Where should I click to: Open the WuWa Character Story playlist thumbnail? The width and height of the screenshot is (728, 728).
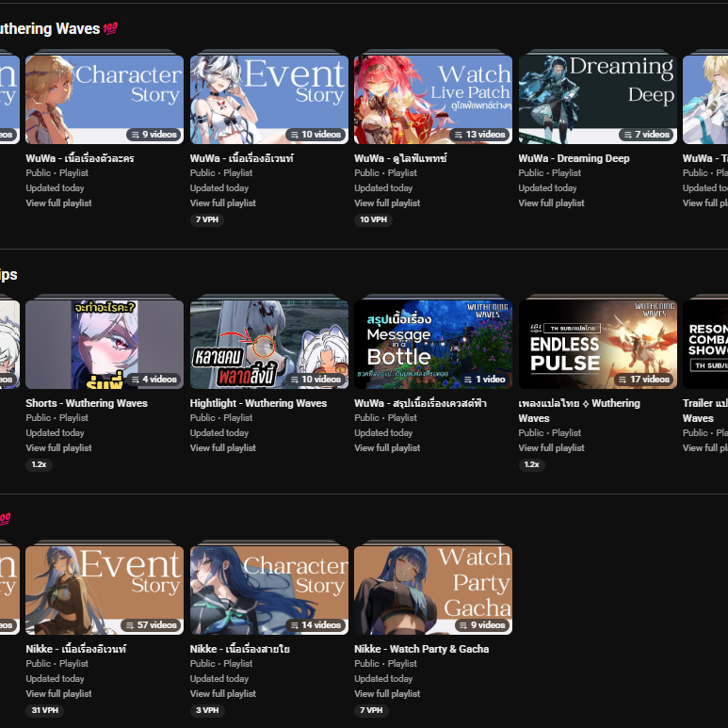click(105, 99)
